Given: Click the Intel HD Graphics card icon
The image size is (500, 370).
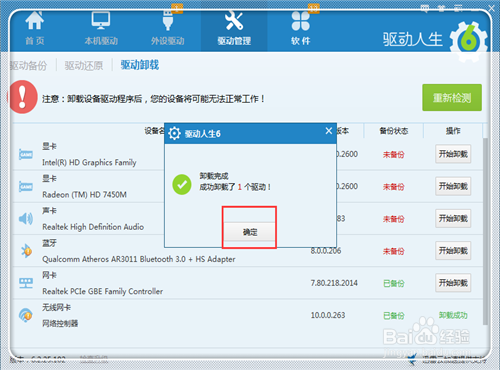Looking at the screenshot, I should point(26,154).
